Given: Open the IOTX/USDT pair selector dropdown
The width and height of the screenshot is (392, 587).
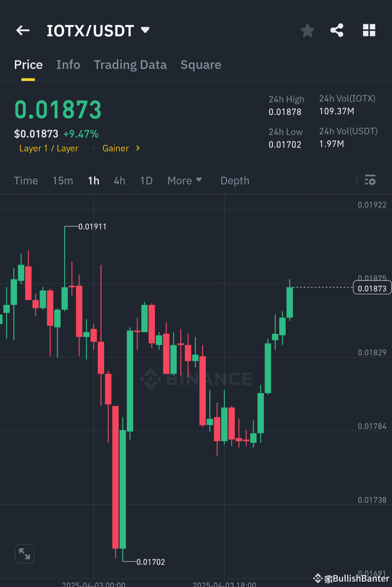Looking at the screenshot, I should tap(98, 30).
